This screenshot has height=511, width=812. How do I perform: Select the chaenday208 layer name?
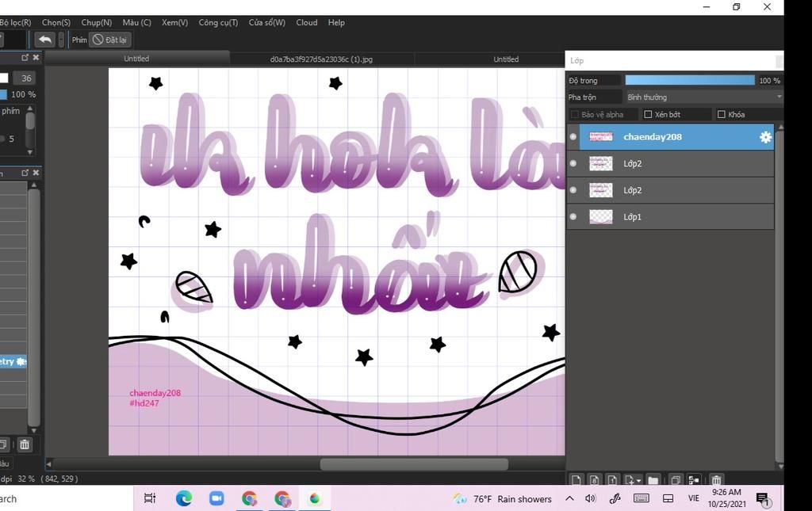pos(653,137)
